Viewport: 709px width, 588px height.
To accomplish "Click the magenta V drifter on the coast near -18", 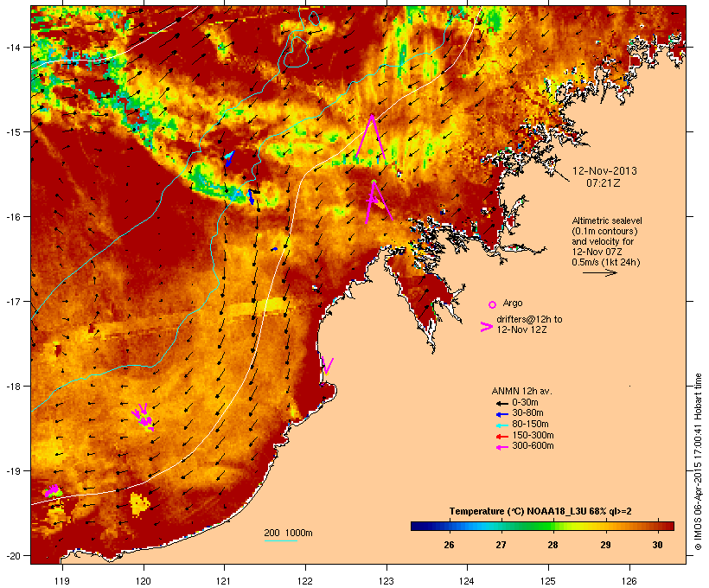I will pyautogui.click(x=328, y=366).
